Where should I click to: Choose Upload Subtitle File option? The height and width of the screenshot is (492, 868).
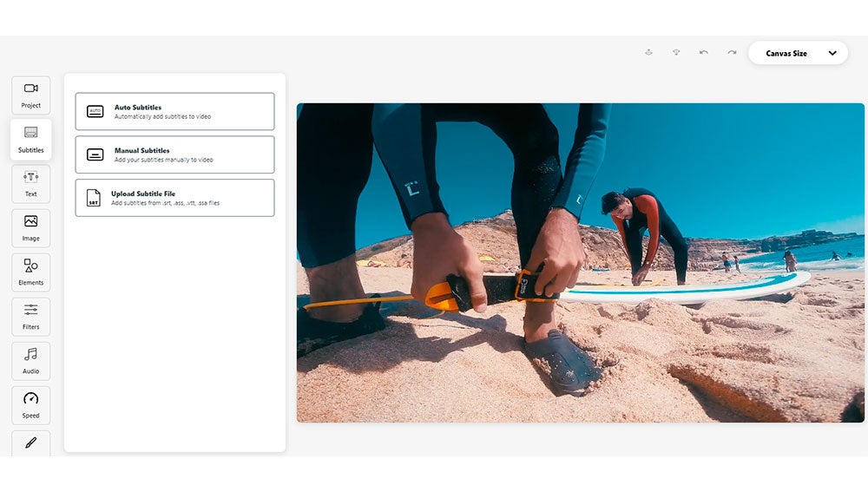pyautogui.click(x=175, y=198)
